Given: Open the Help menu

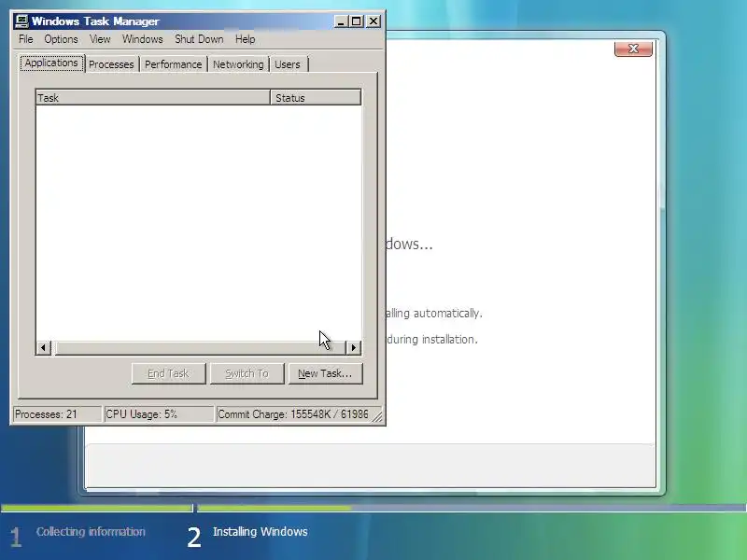Looking at the screenshot, I should point(245,39).
